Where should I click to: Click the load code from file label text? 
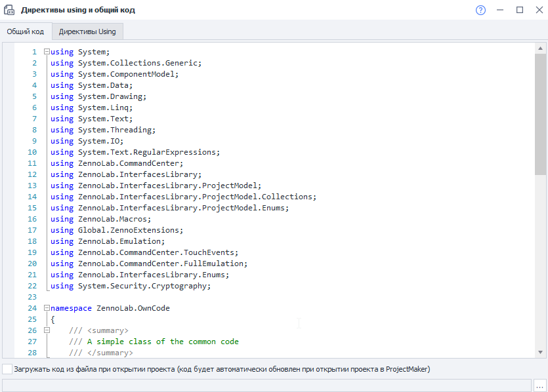click(221, 369)
